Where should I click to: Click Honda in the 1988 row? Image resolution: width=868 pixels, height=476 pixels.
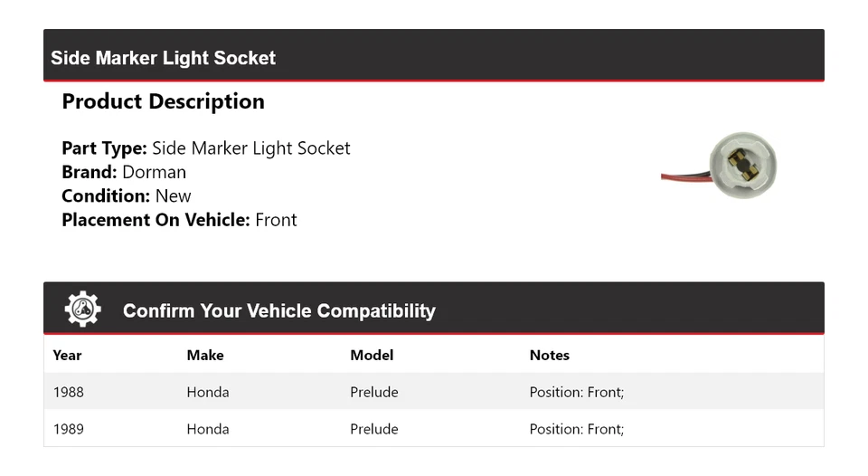click(x=208, y=393)
